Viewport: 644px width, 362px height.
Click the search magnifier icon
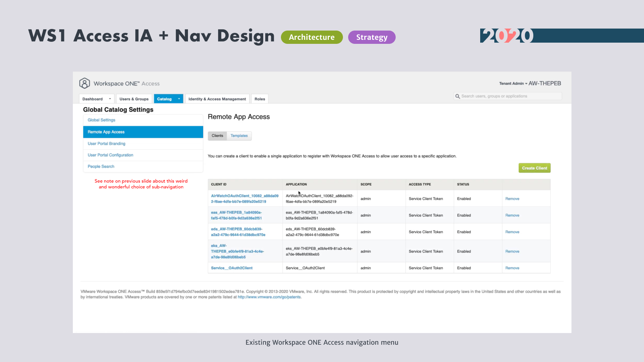458,97
